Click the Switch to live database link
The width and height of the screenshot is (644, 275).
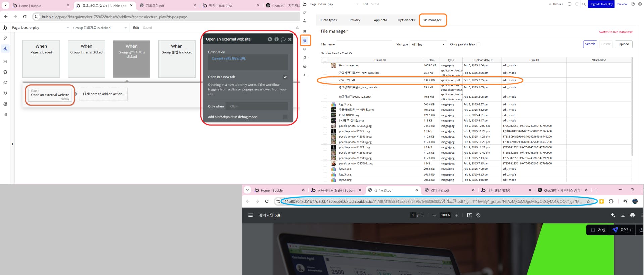pos(615,32)
